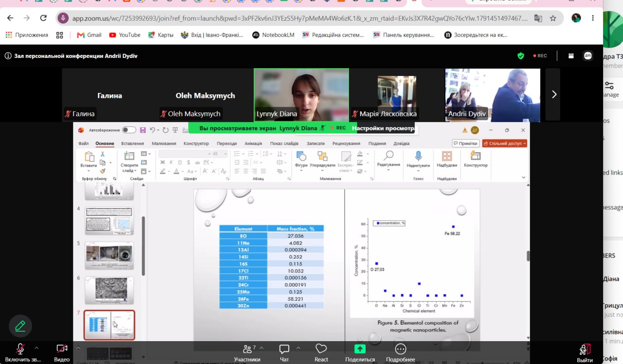Click the Выйти leave meeting icon
The width and height of the screenshot is (623, 364).
585,349
